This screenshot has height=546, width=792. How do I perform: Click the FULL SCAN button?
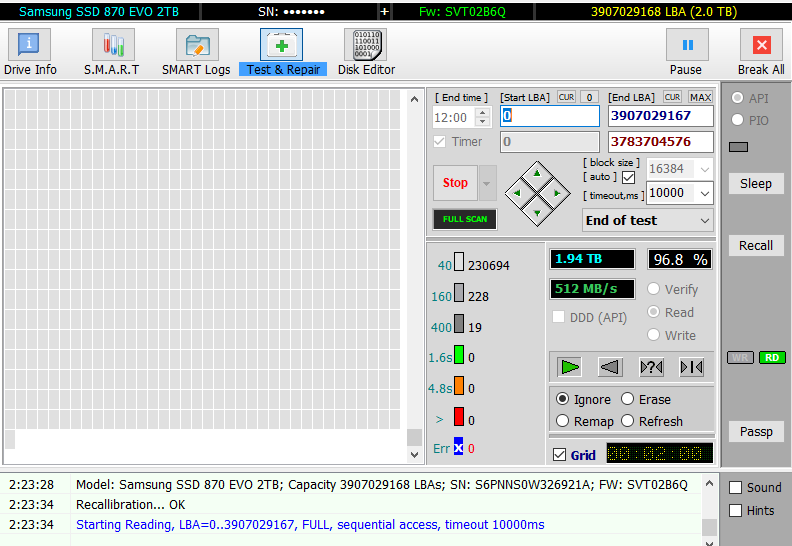click(x=465, y=219)
